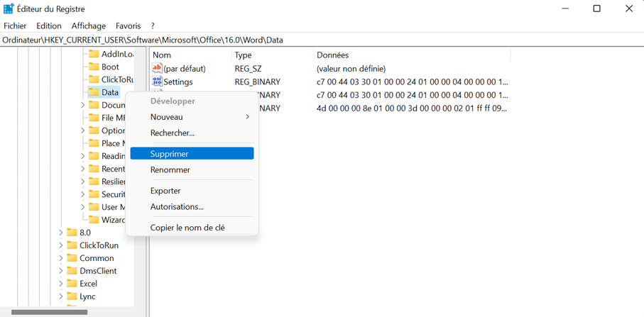
Task: Click the ClickToRu folder icon under Word
Action: 94,79
